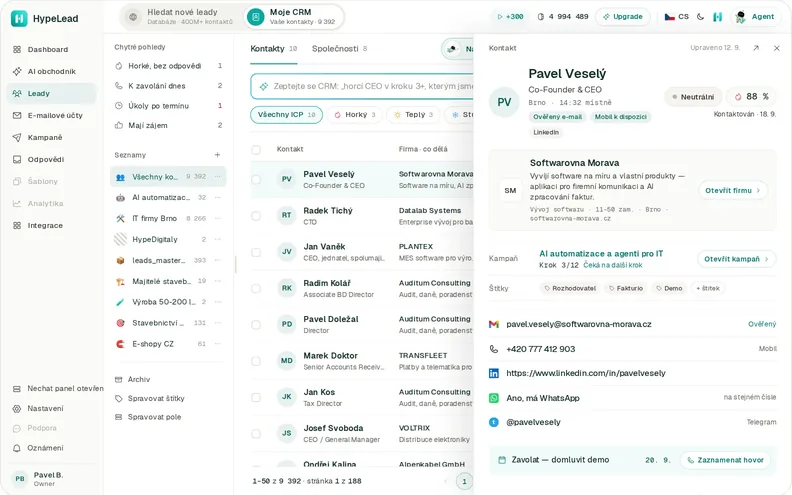The height and width of the screenshot is (495, 792).
Task: Open Úkoly po termínu smart view
Action: click(x=169, y=106)
